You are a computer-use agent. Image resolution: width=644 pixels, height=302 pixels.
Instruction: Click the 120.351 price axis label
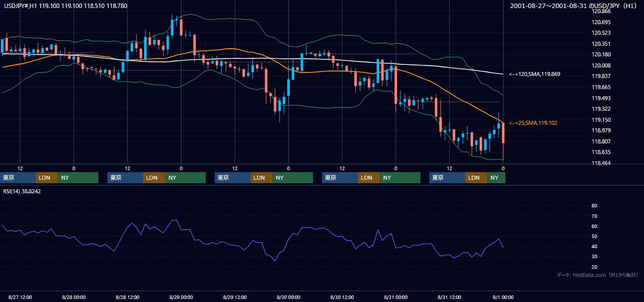602,44
